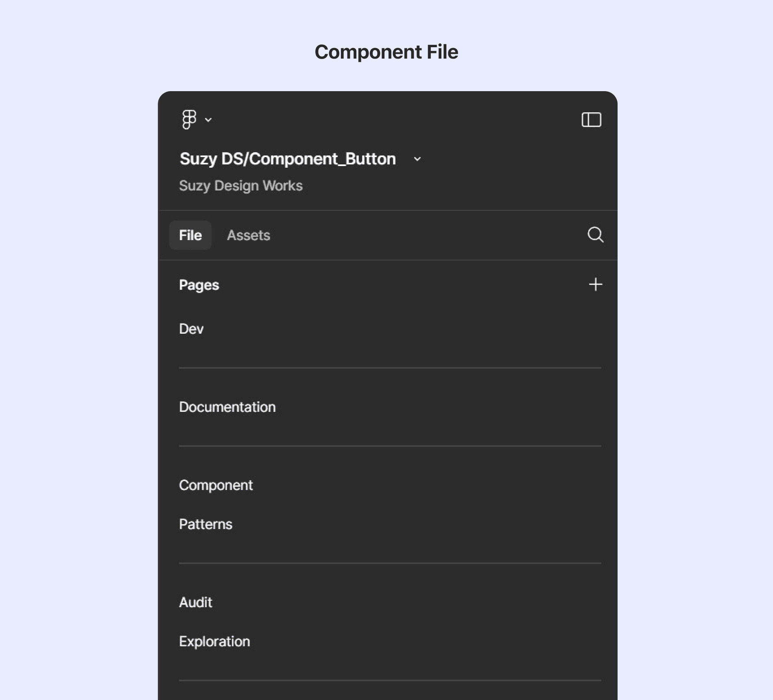The image size is (773, 700).
Task: Click the divider page below Documentation
Action: (390, 446)
